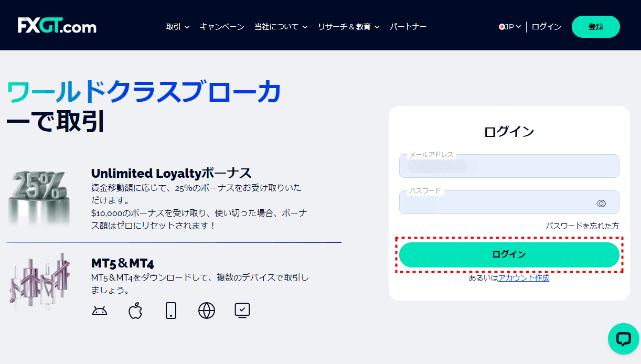
Task: Expand the 取引 menu
Action: (x=178, y=27)
